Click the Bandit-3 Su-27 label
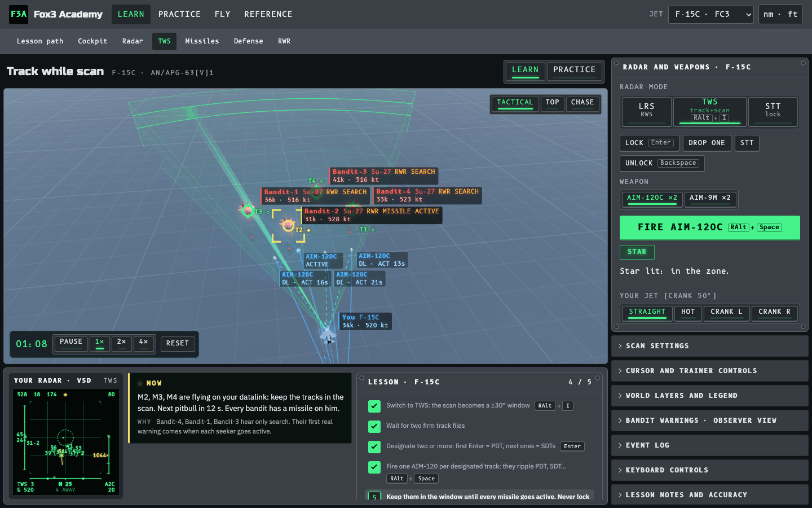 click(x=384, y=176)
